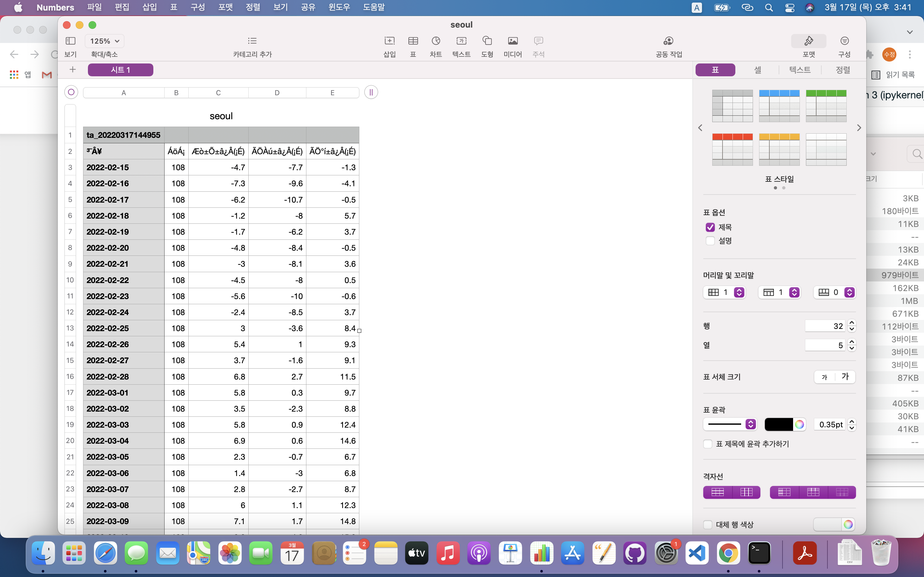Open the Collaborate (공동 작업) icon

coord(668,41)
